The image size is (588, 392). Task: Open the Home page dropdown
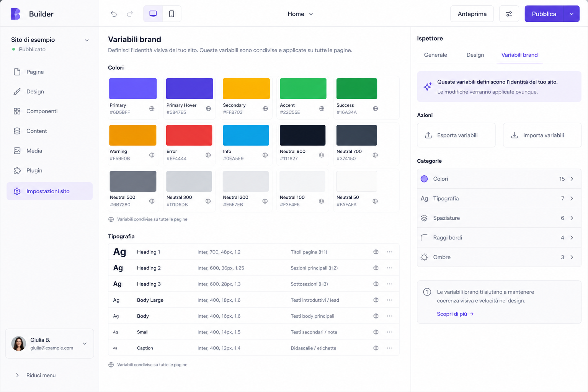(301, 14)
